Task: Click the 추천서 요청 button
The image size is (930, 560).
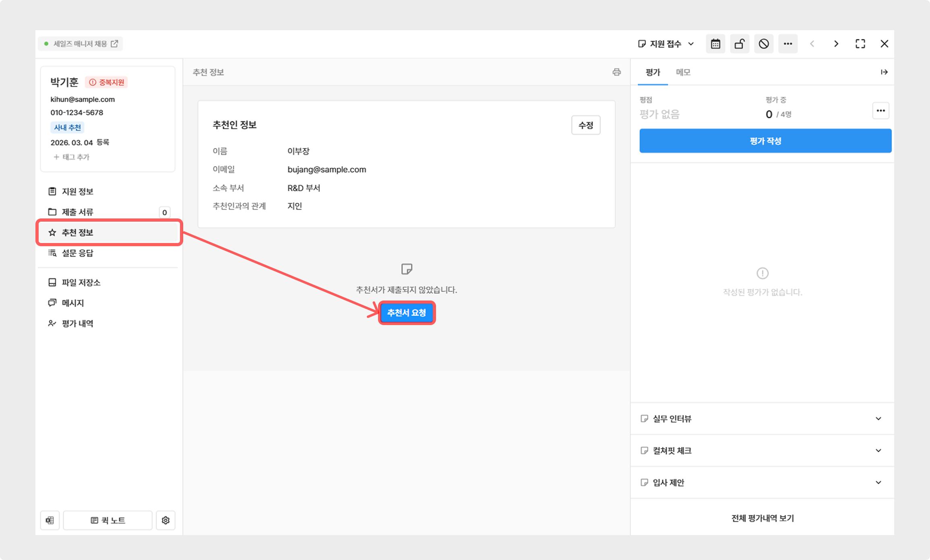Action: pos(407,313)
